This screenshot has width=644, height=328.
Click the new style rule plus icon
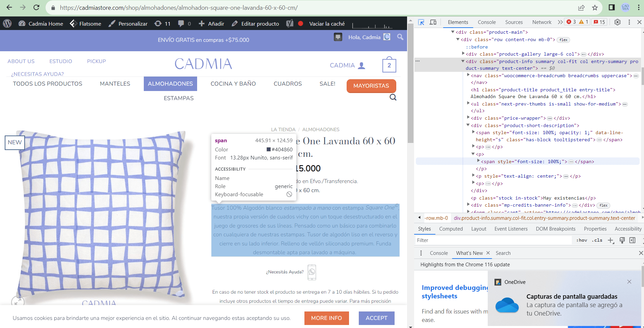pos(611,240)
